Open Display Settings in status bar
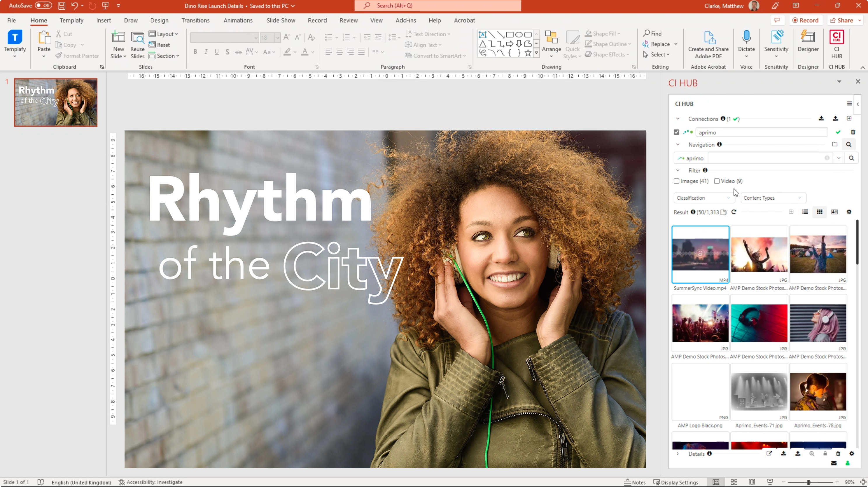Screen dimensions: 868x487 pos(675,482)
